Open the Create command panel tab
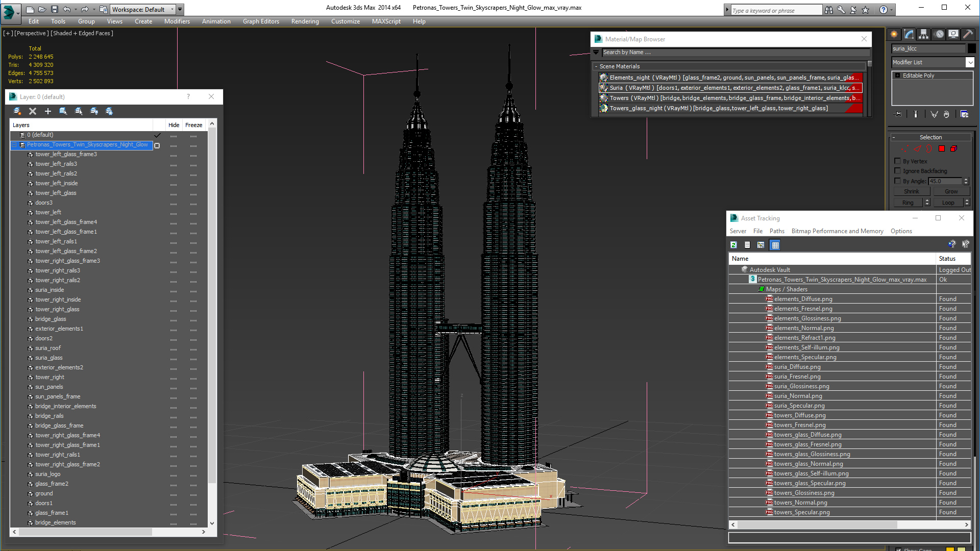 894,34
